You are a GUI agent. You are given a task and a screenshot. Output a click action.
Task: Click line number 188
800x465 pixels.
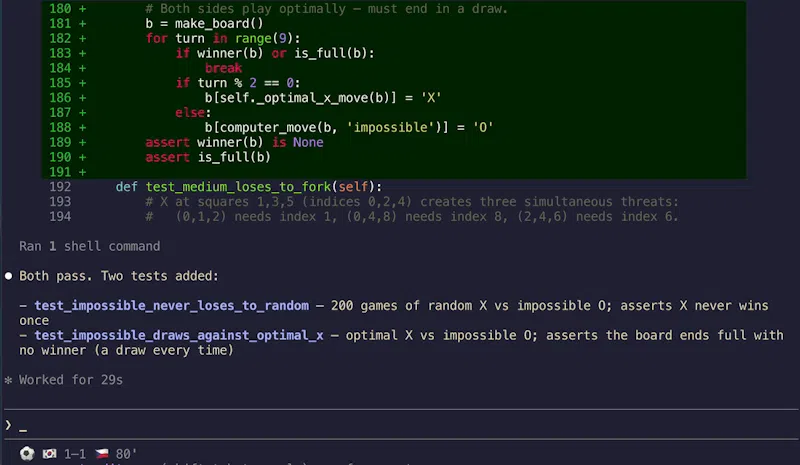(60, 127)
